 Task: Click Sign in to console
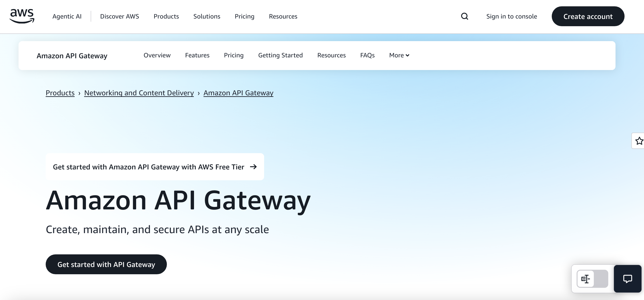point(511,16)
